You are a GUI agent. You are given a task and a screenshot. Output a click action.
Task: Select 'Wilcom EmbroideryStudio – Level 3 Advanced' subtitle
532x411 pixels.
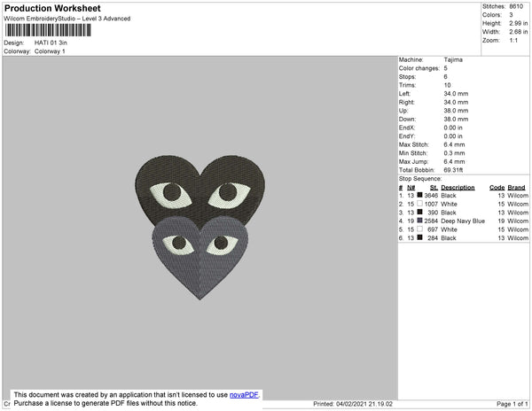click(67, 19)
